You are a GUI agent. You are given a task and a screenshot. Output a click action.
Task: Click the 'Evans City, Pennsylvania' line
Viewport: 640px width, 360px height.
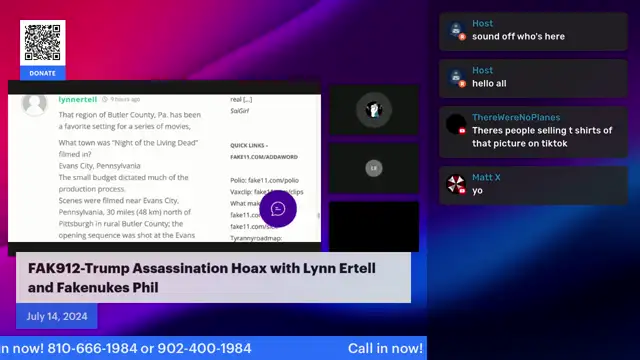(100, 166)
